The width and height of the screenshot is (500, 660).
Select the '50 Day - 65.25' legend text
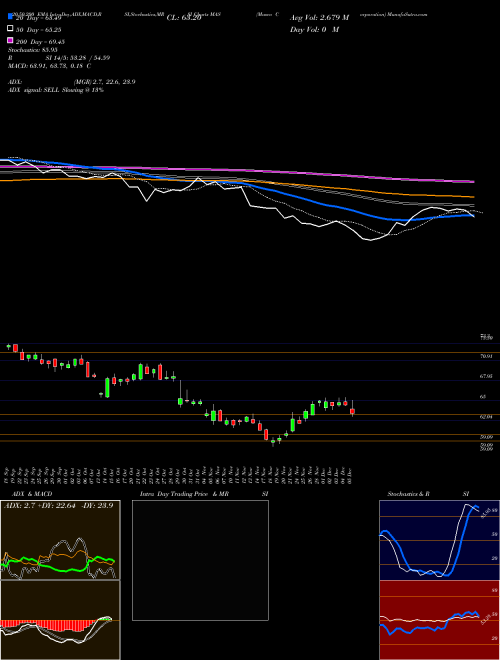click(x=40, y=30)
